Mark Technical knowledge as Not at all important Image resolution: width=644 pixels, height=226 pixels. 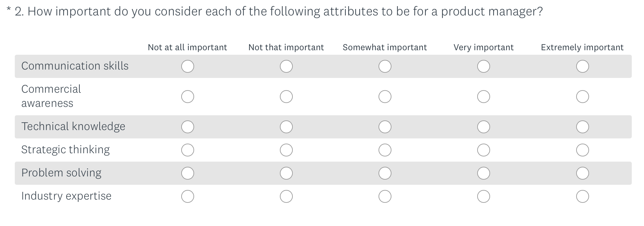[187, 127]
